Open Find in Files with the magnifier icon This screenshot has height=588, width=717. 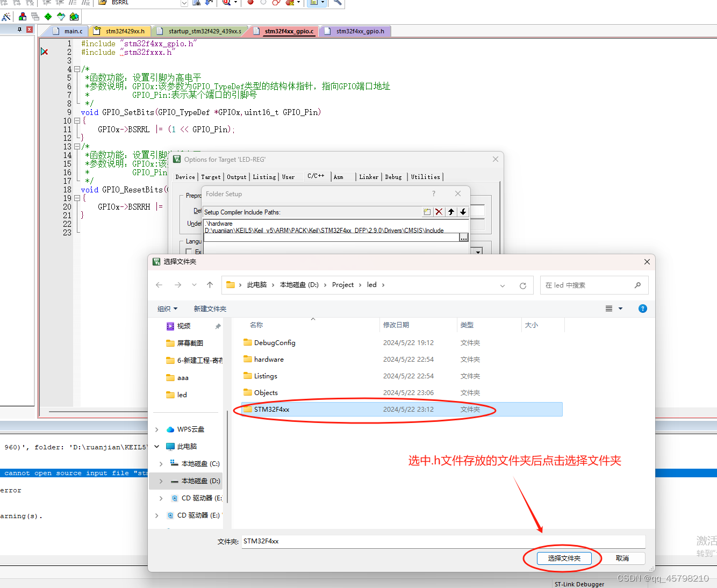pyautogui.click(x=226, y=4)
